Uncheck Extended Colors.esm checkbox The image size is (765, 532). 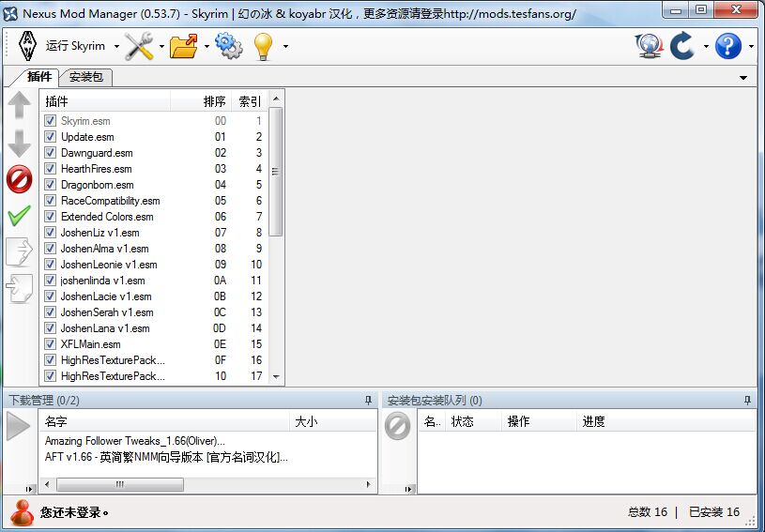point(50,217)
